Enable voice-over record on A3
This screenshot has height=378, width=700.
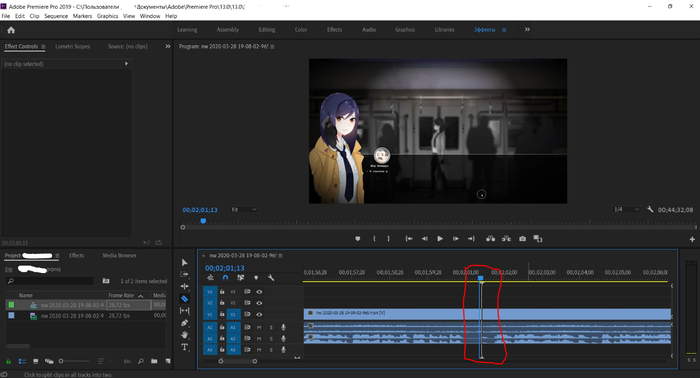click(283, 349)
